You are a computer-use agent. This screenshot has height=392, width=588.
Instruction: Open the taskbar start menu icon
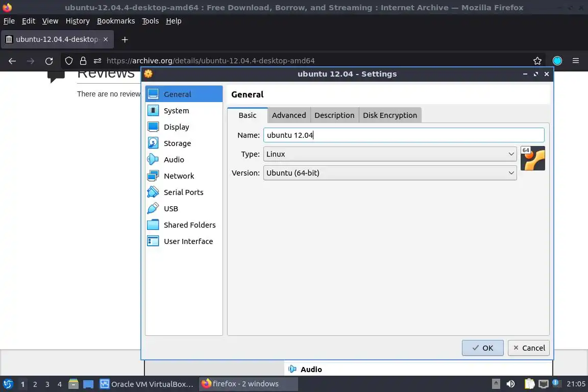(x=8, y=384)
